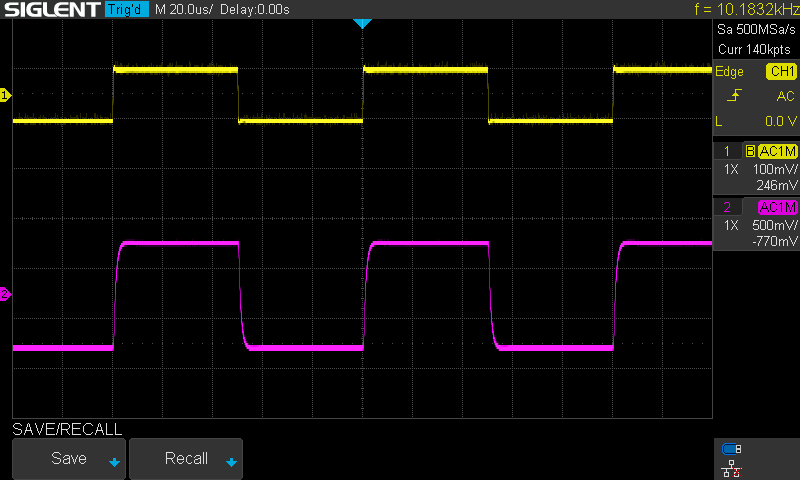Click the SAVE/RECALL menu title
Screen dimensions: 800x480
click(x=67, y=430)
